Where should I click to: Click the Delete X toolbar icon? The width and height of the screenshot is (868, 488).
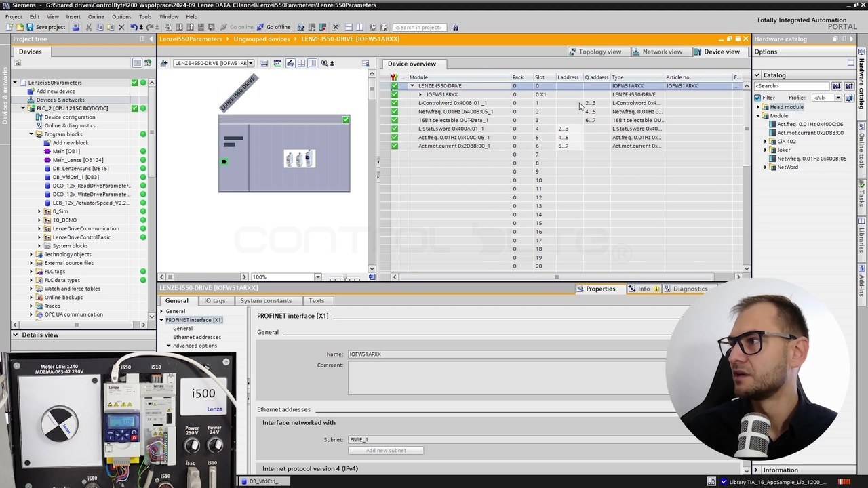(121, 27)
